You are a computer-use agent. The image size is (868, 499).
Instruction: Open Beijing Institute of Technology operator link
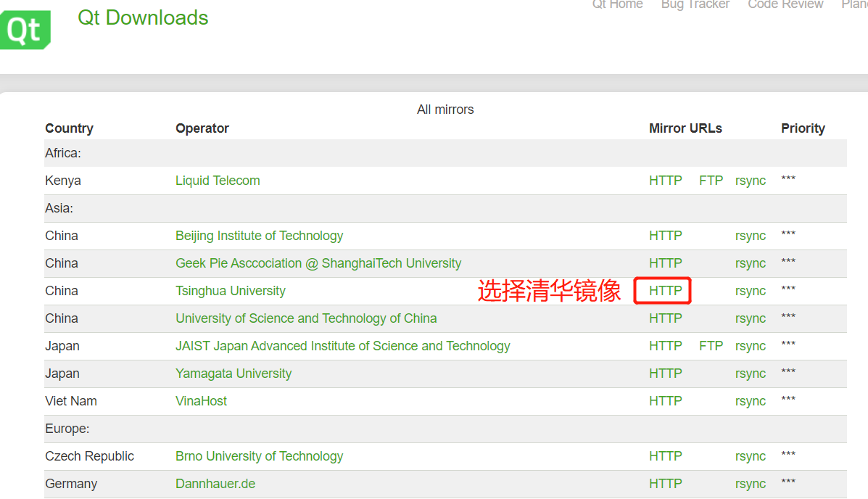(259, 236)
